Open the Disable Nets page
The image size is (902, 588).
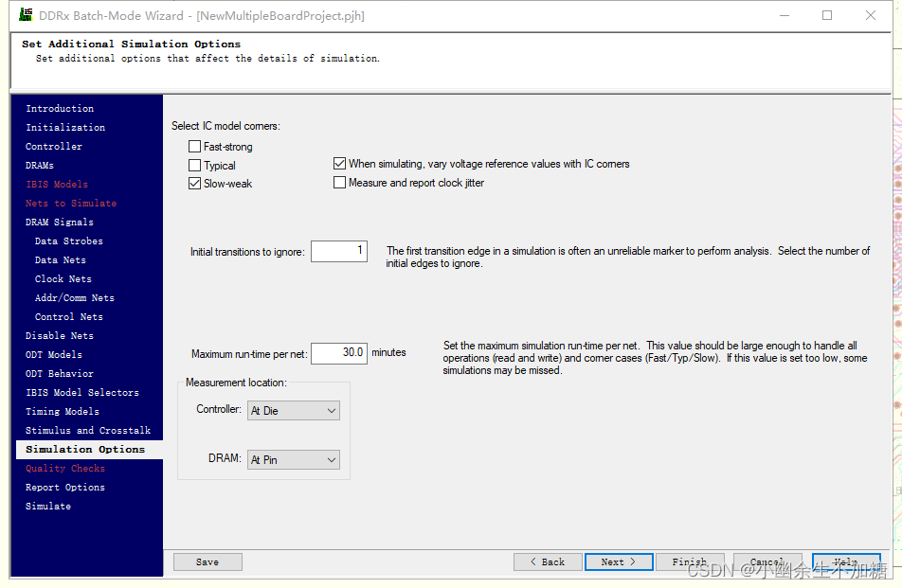coord(60,336)
